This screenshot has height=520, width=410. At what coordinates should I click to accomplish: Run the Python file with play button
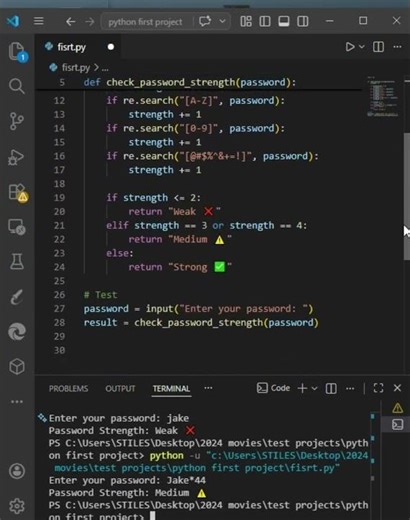tap(350, 47)
